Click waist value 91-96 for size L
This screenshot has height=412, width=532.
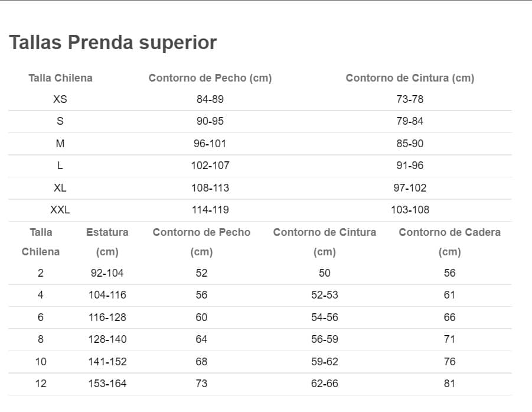(x=410, y=166)
